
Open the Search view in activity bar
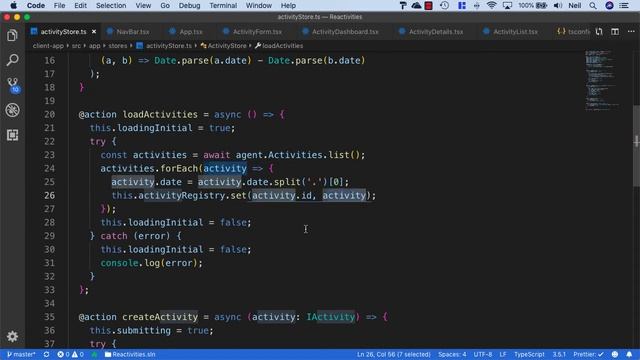pos(12,60)
